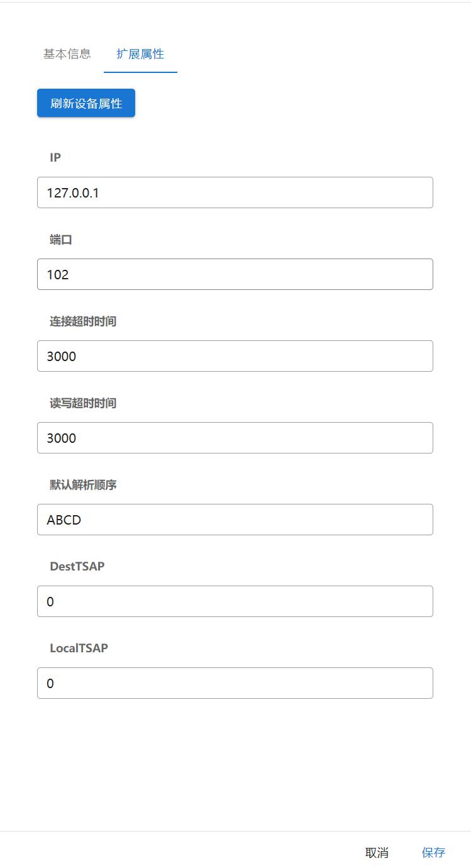Click the 默认解析顺序 label
Screen dimensions: 471x868
coord(83,485)
